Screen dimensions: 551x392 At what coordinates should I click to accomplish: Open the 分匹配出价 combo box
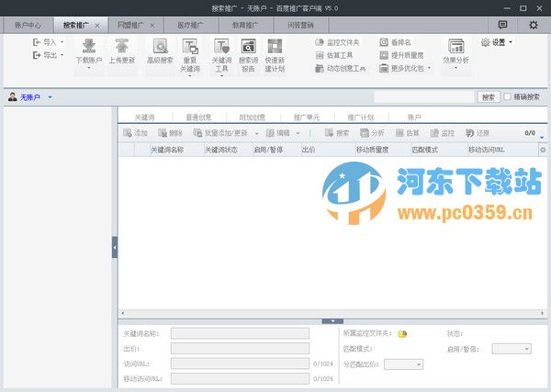403,364
